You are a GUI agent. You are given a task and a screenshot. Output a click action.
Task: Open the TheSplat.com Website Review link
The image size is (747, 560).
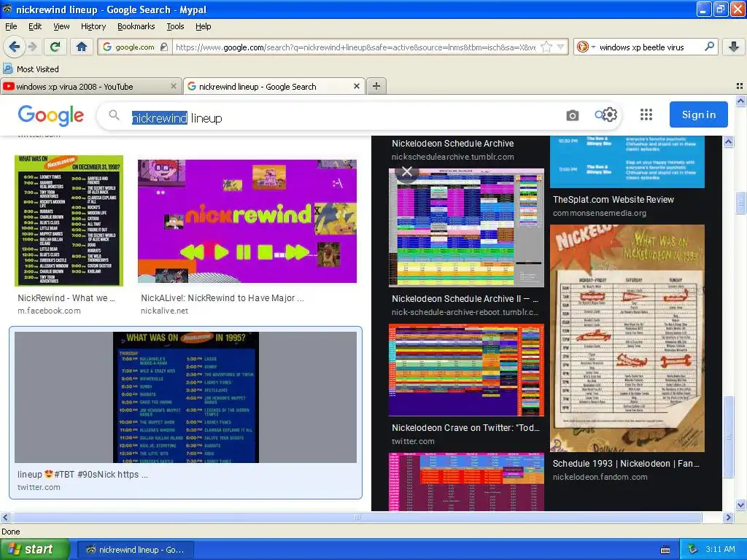coord(613,200)
